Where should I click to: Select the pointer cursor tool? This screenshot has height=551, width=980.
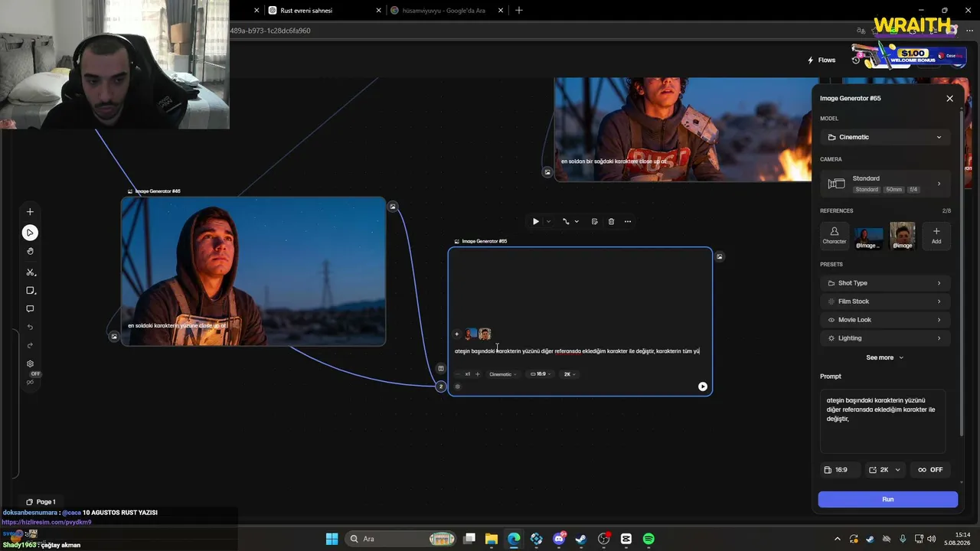point(30,233)
